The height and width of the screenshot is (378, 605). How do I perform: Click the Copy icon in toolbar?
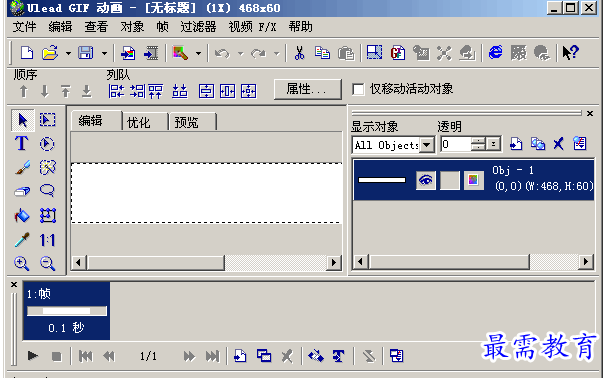coord(322,53)
